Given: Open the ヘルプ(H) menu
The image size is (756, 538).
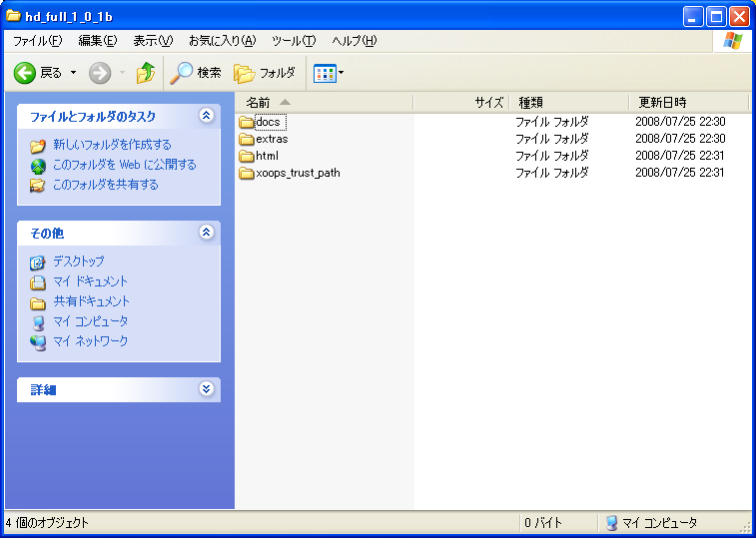Looking at the screenshot, I should click(354, 41).
